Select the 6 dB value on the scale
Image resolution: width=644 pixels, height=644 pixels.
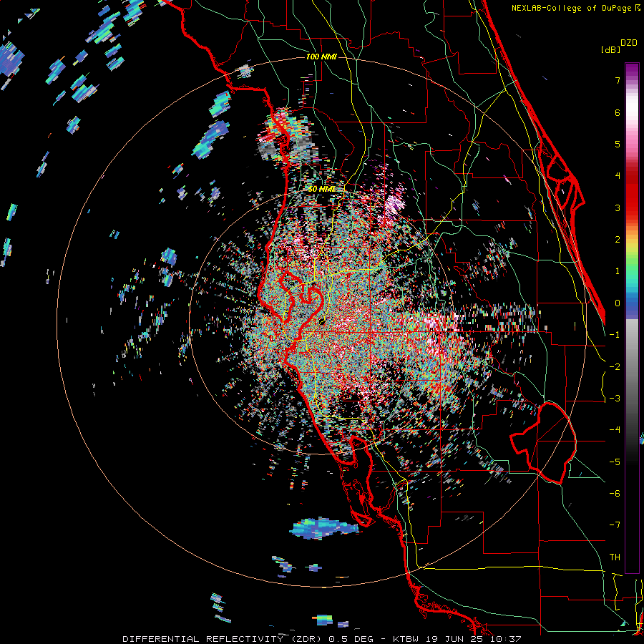[617, 112]
